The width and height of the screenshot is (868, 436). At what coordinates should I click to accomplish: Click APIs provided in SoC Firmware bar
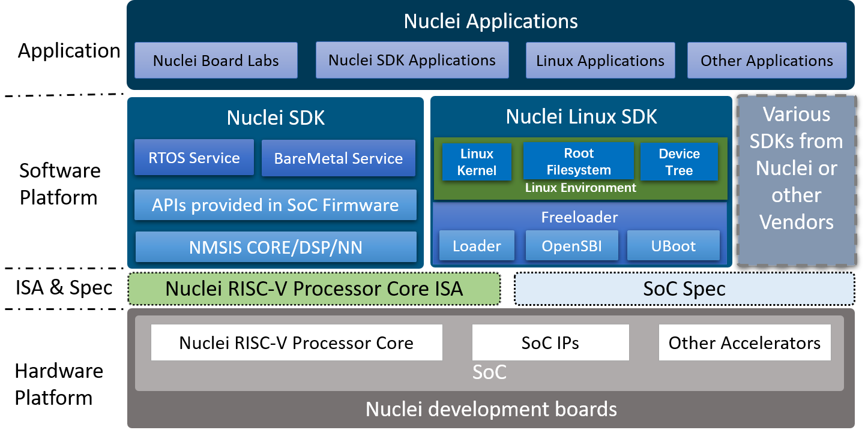[276, 205]
